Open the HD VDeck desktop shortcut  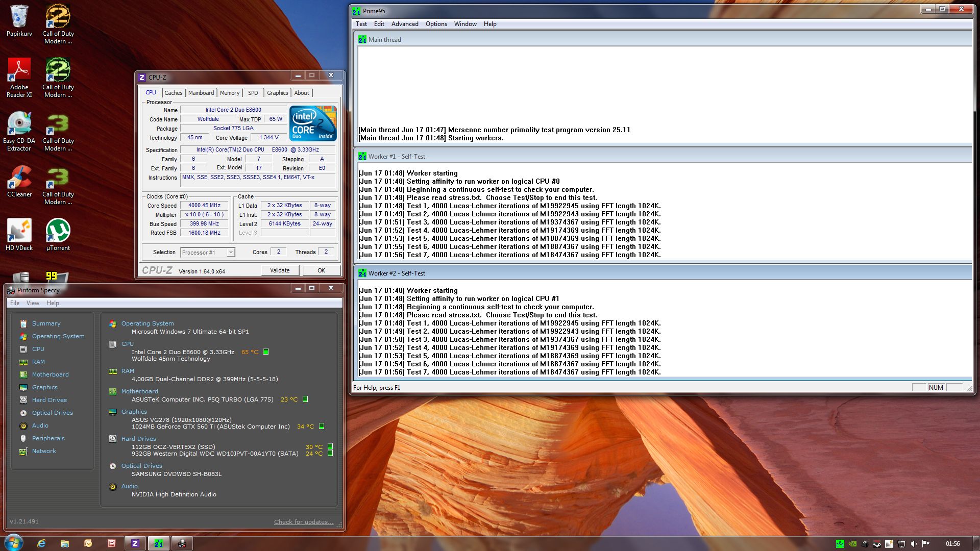point(19,235)
